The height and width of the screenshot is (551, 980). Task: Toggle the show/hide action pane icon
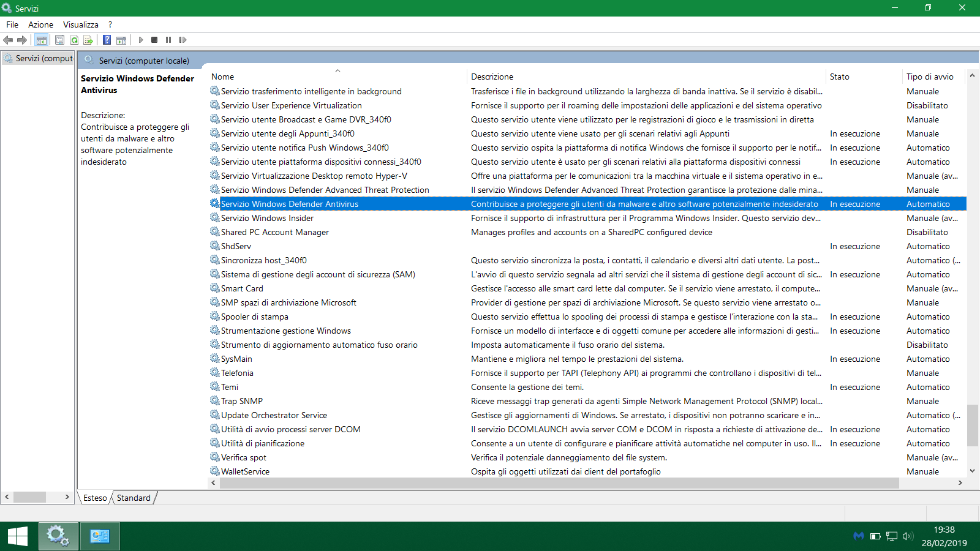pos(121,40)
